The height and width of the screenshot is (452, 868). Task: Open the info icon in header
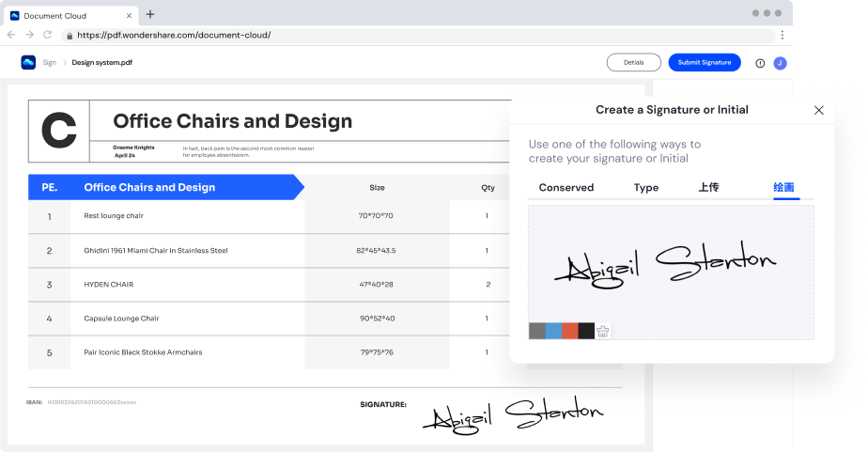[760, 63]
